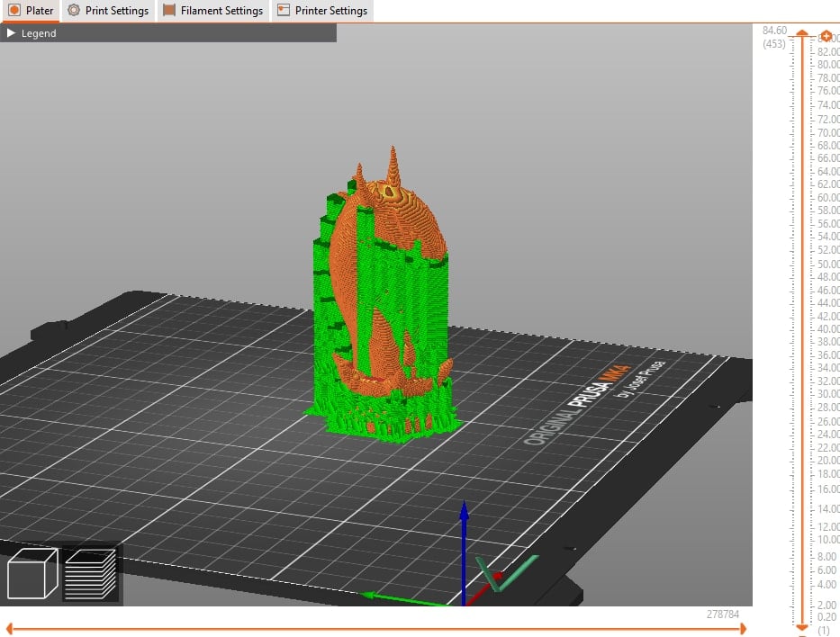Click the 84.60 layer height label
The height and width of the screenshot is (637, 840).
(774, 31)
